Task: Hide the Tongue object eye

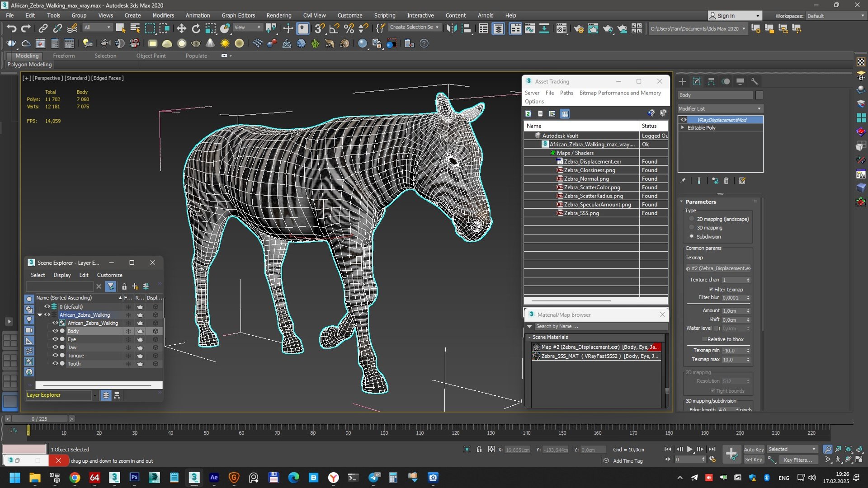Action: click(55, 356)
